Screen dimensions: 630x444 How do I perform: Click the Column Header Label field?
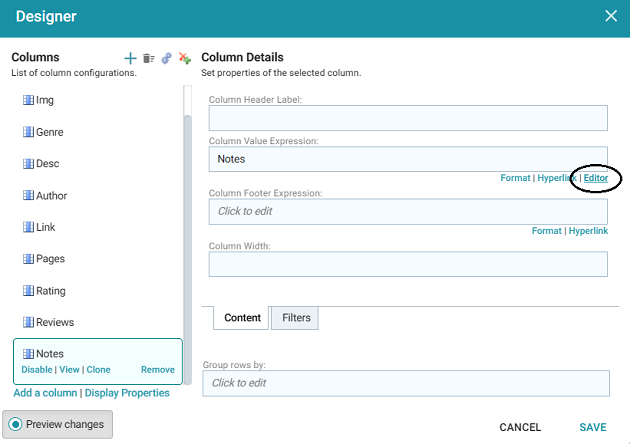pos(408,118)
